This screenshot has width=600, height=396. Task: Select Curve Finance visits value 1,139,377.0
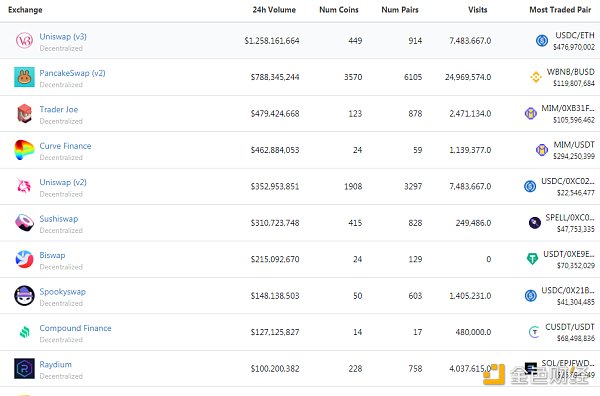pos(470,150)
